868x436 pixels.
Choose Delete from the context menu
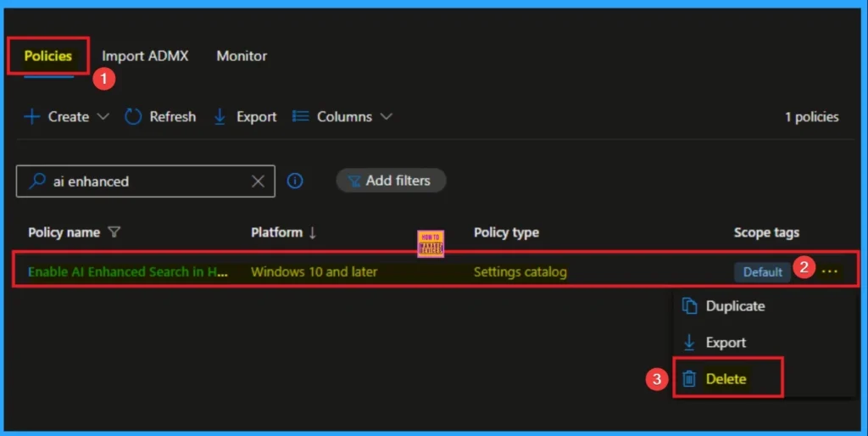tap(728, 379)
